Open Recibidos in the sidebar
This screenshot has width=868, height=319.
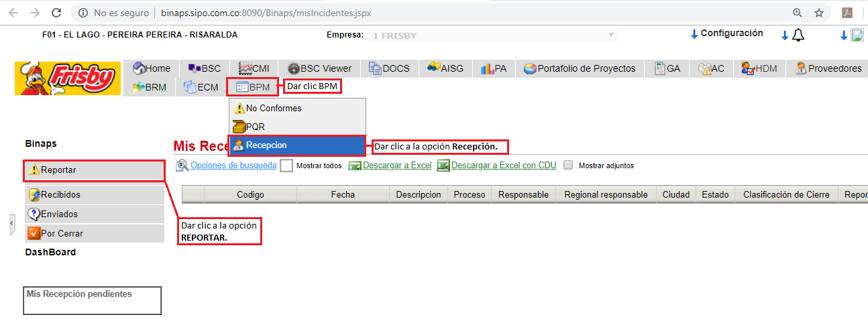pos(94,194)
